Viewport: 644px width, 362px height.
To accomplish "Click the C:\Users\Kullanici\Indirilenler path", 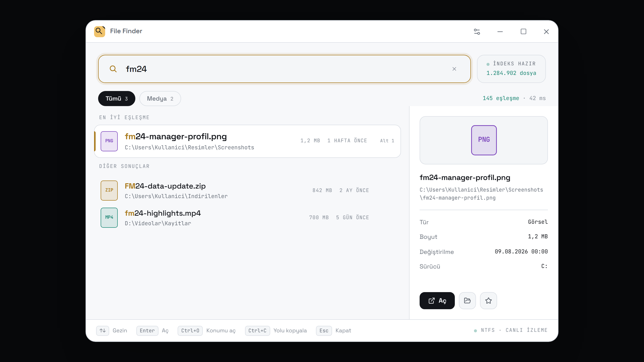I will 176,196.
